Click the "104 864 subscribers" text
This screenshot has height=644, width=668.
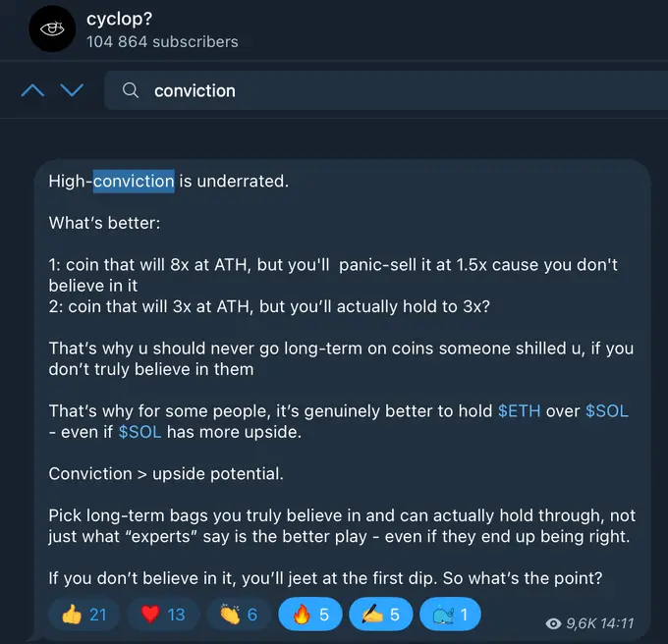point(162,41)
